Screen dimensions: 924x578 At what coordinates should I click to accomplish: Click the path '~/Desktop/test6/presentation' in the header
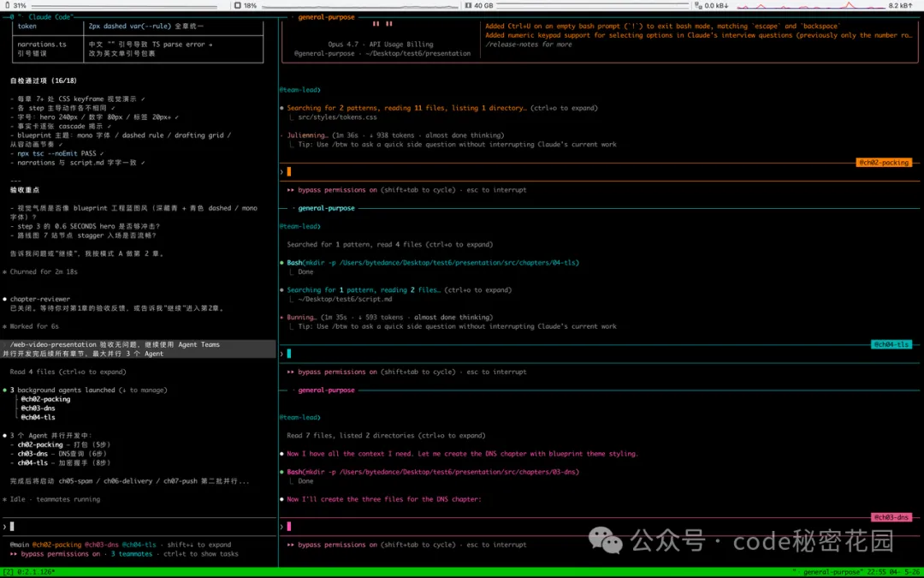point(418,54)
